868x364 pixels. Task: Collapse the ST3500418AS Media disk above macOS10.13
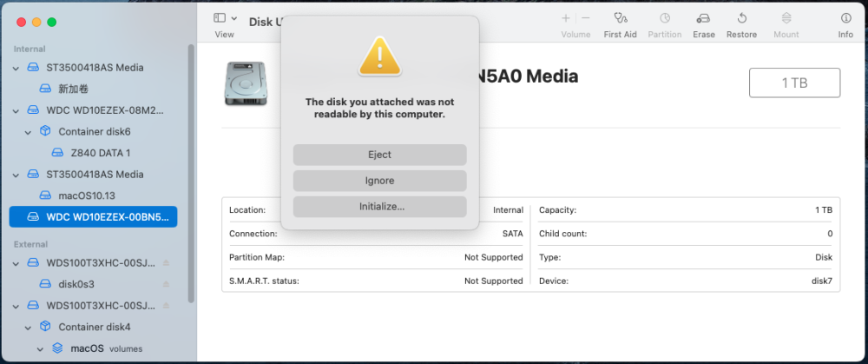(16, 175)
